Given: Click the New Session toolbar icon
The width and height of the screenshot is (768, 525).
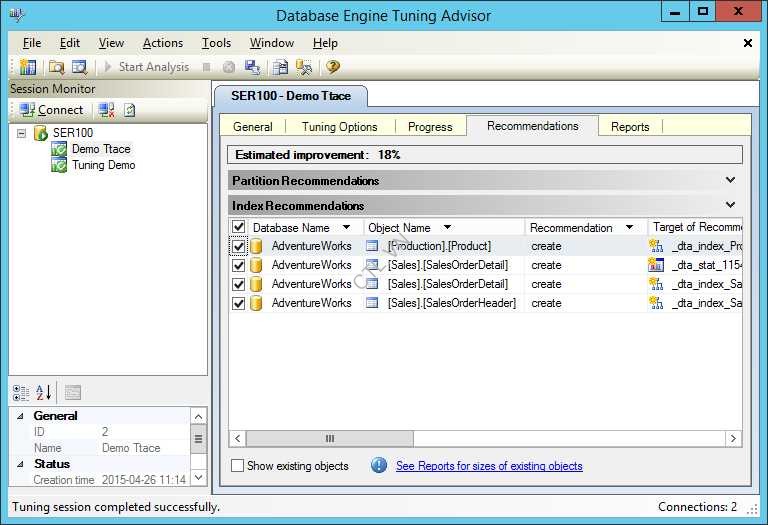Looking at the screenshot, I should pos(28,67).
